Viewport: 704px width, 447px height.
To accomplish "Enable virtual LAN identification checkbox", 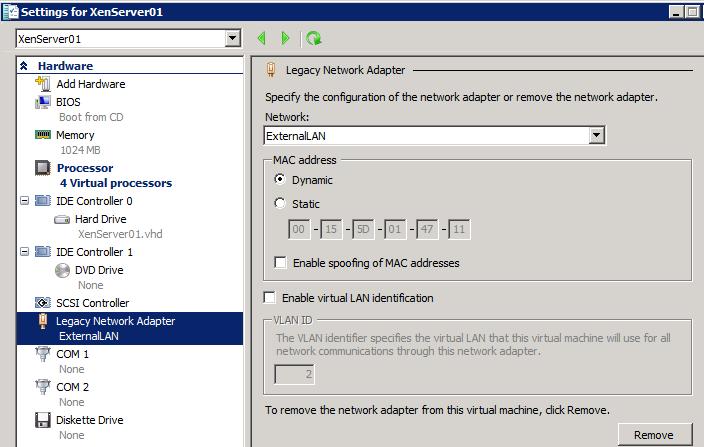I will 269,297.
